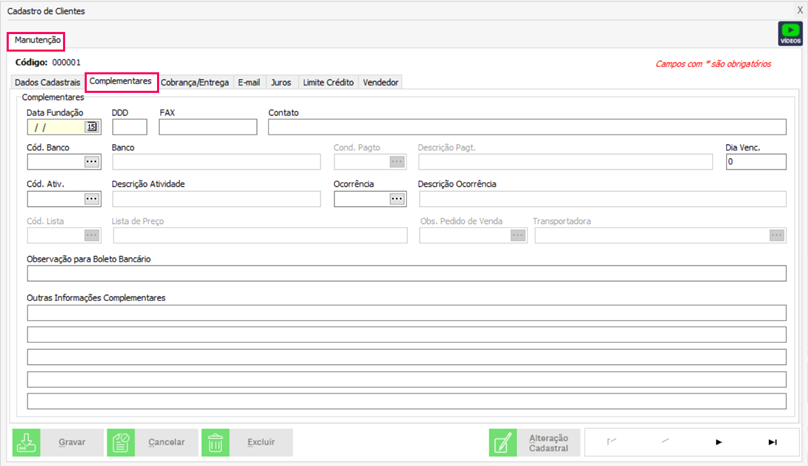Open lookup for Ocorrência field
Screen dimensions: 808x466
click(397, 199)
